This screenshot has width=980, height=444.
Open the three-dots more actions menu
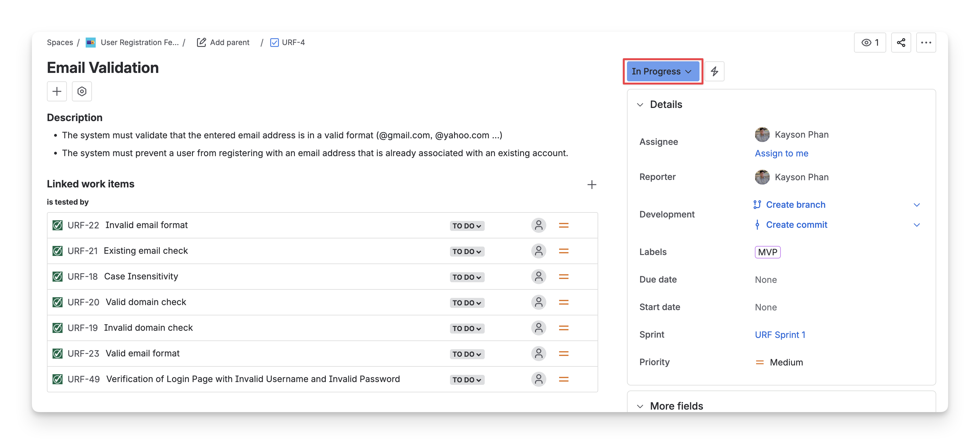[x=926, y=42]
